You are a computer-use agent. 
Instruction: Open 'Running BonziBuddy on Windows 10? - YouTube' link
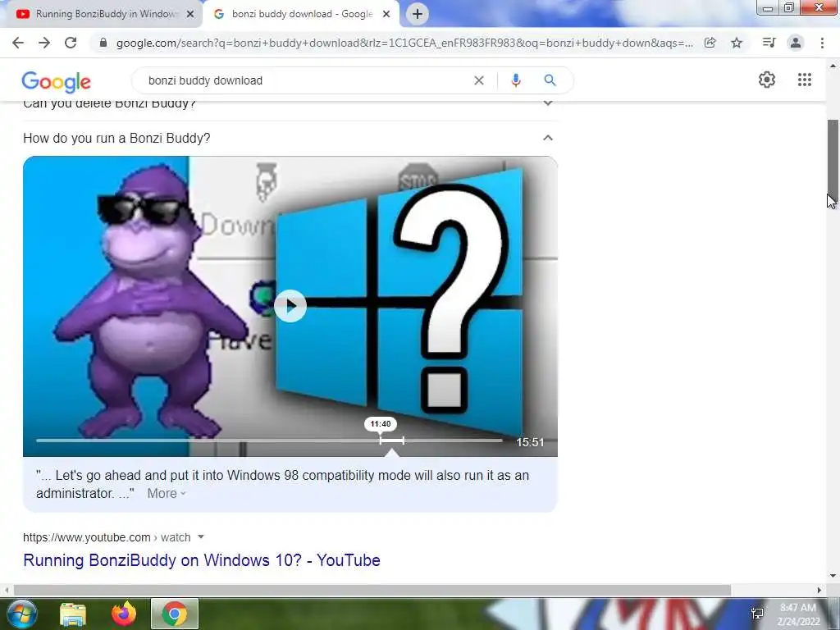click(202, 560)
